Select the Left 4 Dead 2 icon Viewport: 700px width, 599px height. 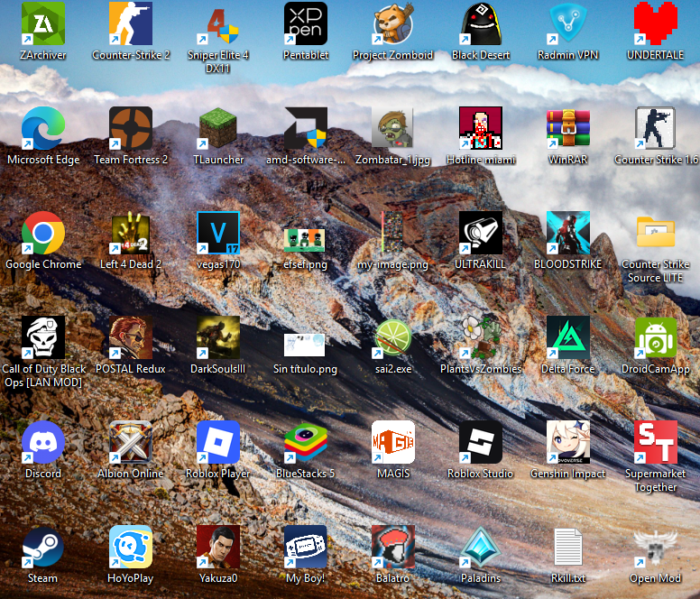(131, 233)
